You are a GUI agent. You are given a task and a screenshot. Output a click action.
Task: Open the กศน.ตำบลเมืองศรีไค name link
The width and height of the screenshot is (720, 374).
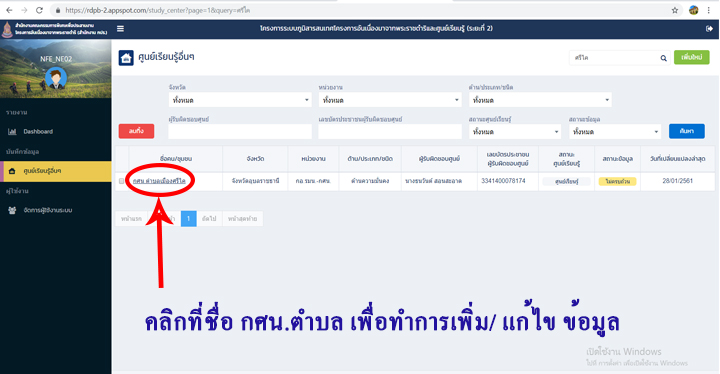click(159, 181)
